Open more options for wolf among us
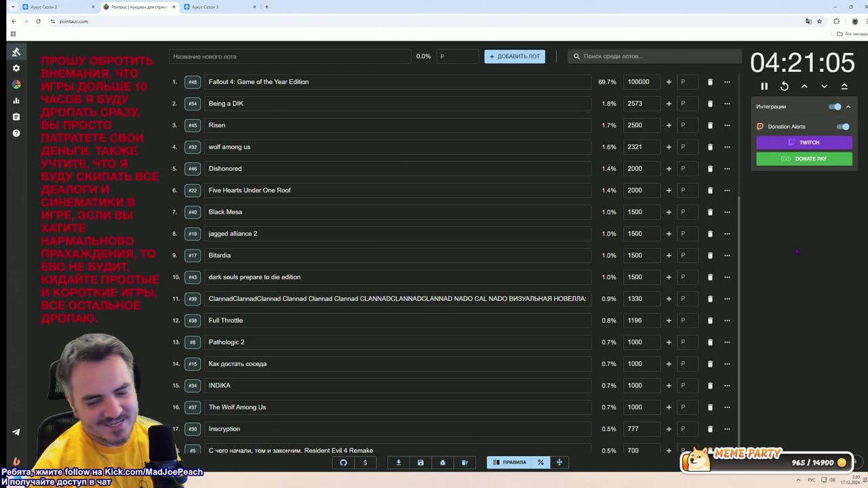This screenshot has height=488, width=868. pyautogui.click(x=727, y=147)
